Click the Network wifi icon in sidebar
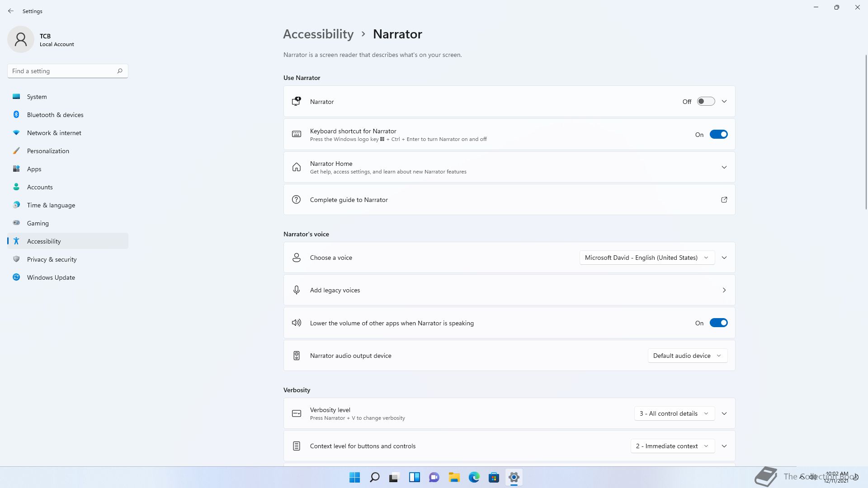The width and height of the screenshot is (868, 488). tap(16, 132)
